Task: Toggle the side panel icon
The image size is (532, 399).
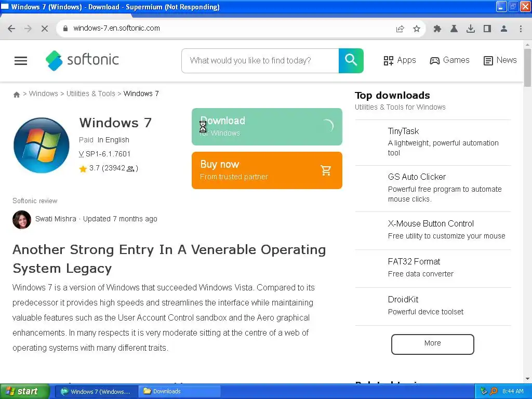Action: [487, 29]
